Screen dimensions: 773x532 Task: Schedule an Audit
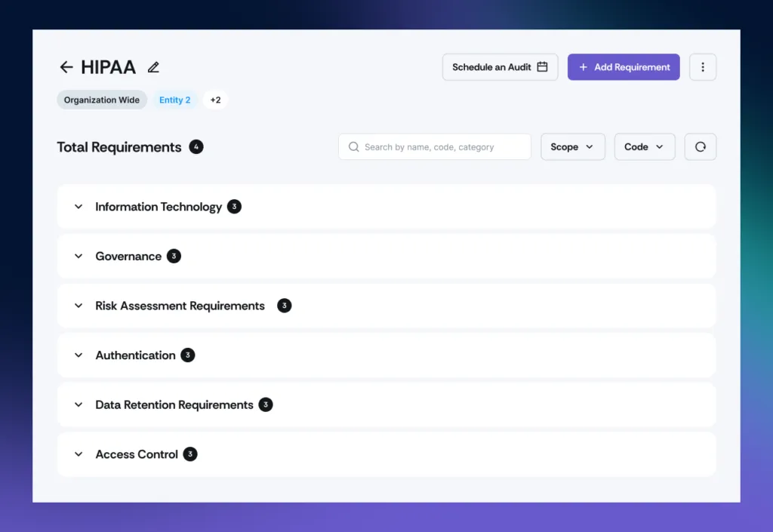point(500,67)
